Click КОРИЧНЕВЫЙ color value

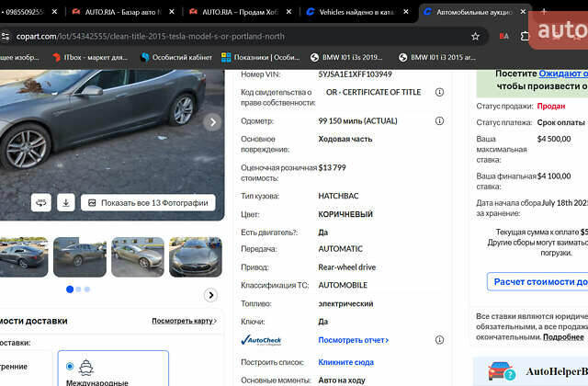(345, 214)
